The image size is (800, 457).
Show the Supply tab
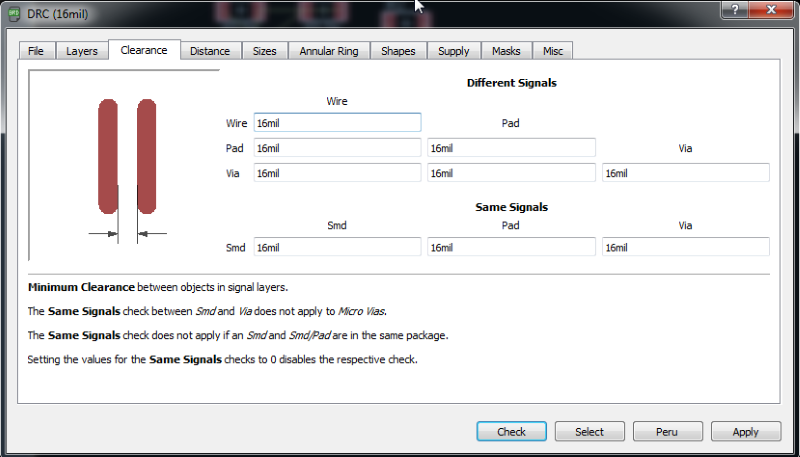(x=454, y=51)
